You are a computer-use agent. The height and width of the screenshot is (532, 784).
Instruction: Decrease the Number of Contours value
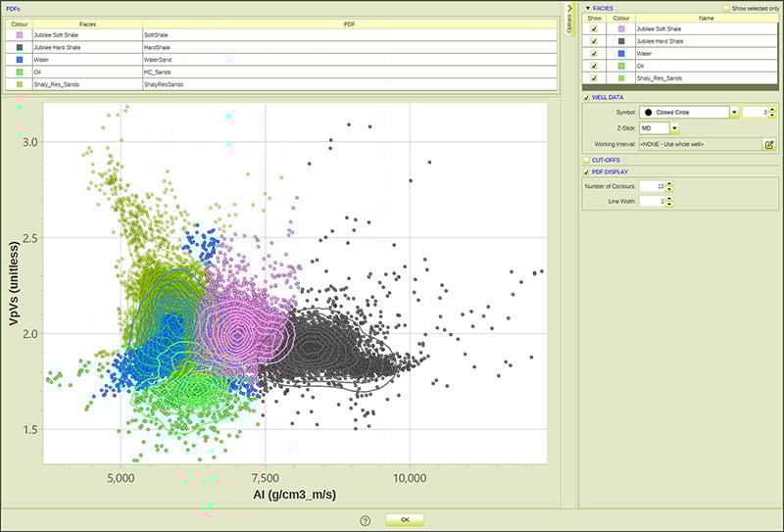pos(668,190)
